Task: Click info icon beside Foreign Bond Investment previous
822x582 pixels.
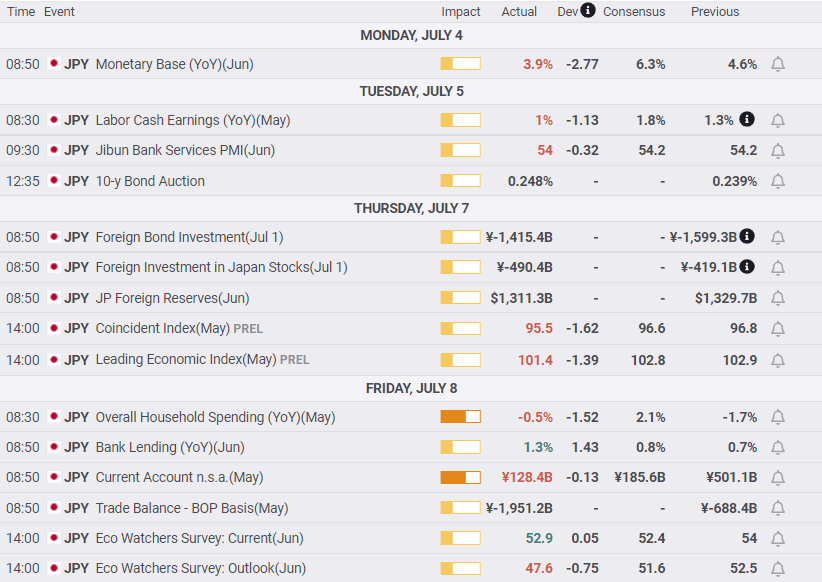Action: 747,237
